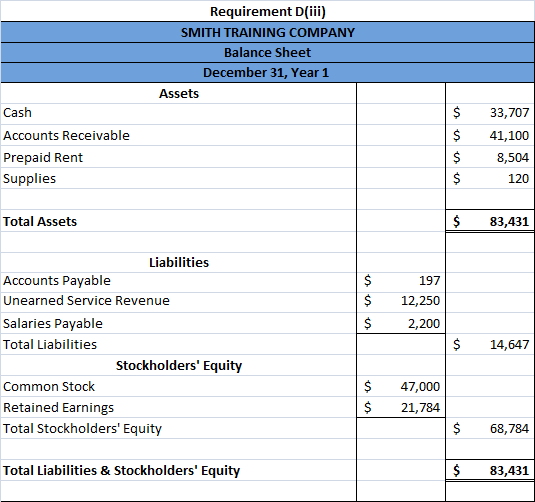535x502 pixels.
Task: Select the Retained Earnings value 21,784
Action: click(x=420, y=407)
